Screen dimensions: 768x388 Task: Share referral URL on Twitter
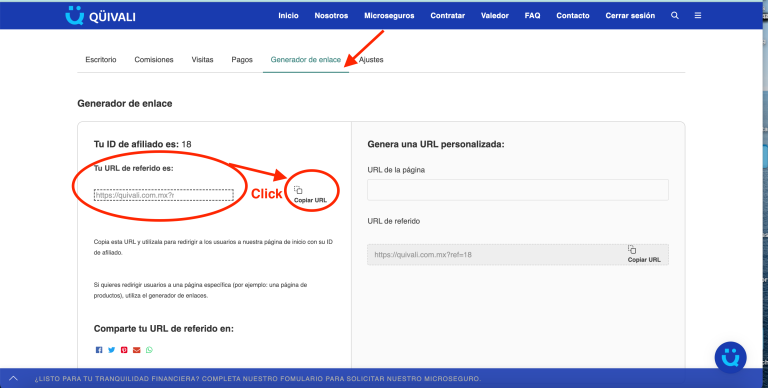[112, 350]
